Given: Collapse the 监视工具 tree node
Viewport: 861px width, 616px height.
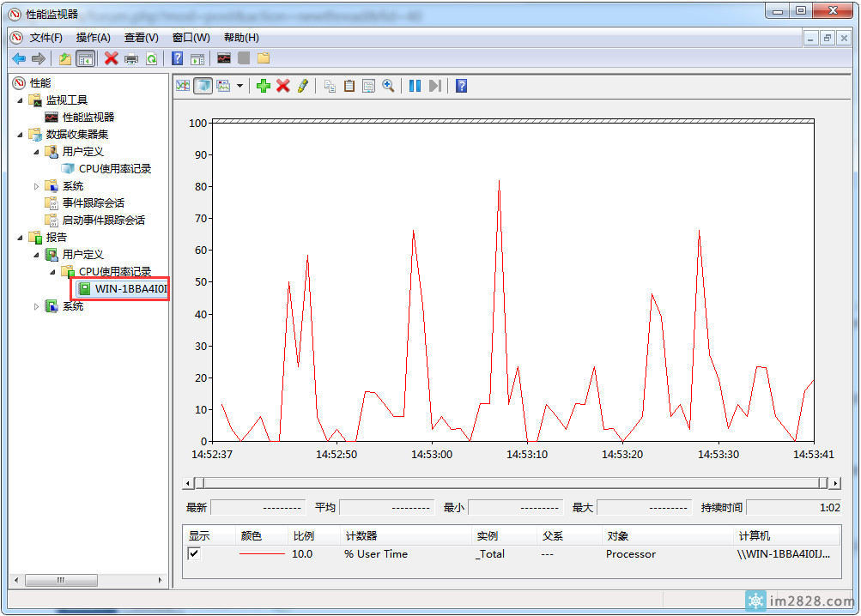Looking at the screenshot, I should pos(20,100).
